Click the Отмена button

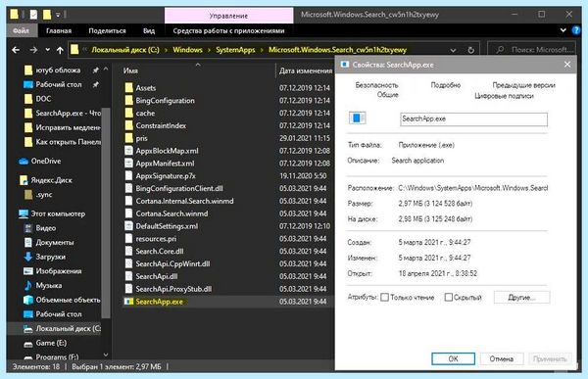502,358
